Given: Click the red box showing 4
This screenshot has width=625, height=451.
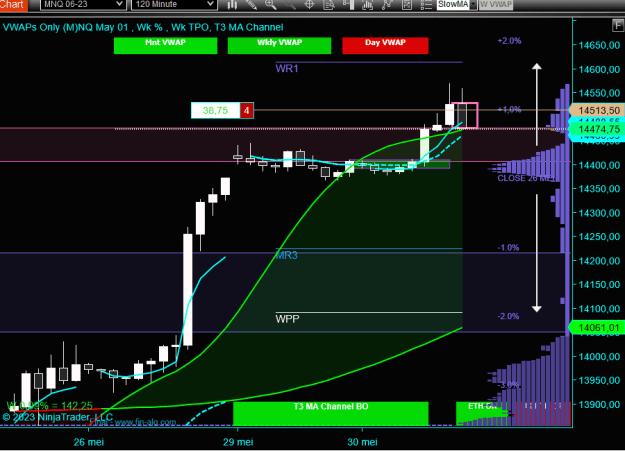Looking at the screenshot, I should (x=246, y=110).
